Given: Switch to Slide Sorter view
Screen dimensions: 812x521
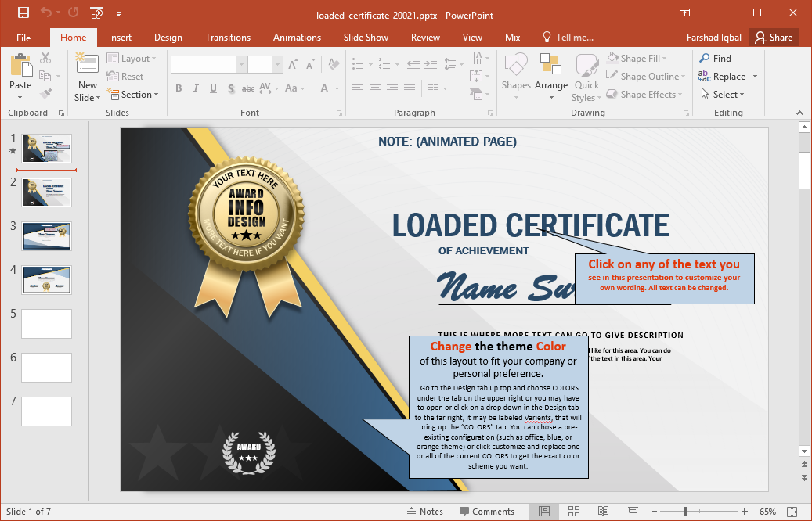Looking at the screenshot, I should (573, 512).
